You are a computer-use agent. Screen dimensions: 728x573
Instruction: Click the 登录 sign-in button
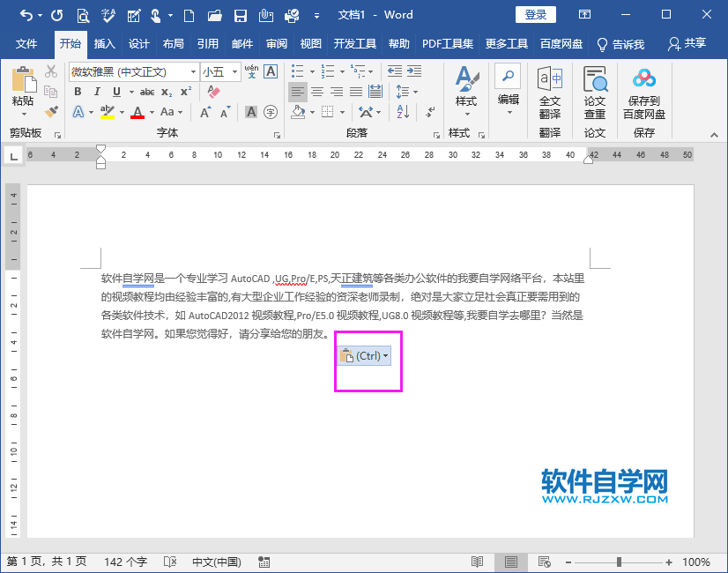pos(535,14)
